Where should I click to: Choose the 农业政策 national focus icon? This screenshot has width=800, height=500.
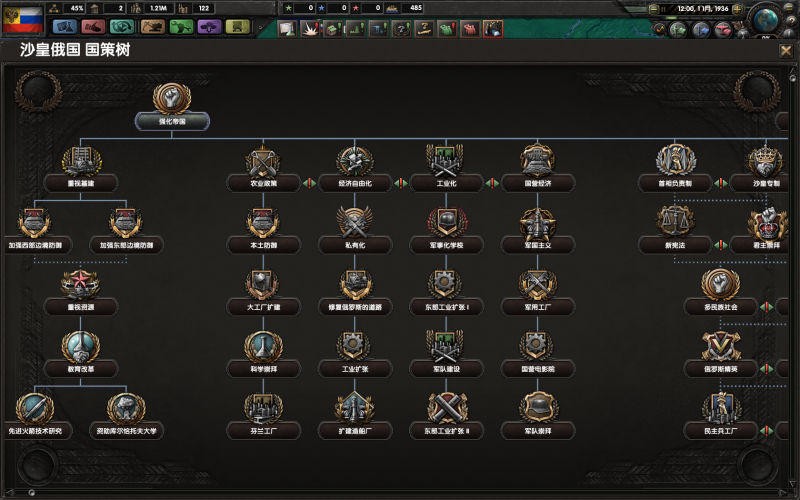coord(264,160)
